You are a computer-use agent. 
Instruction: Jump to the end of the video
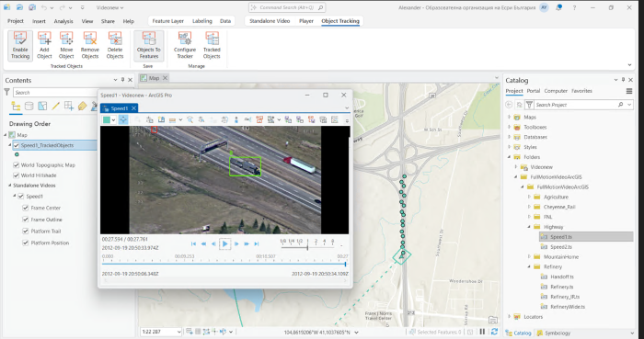(257, 243)
